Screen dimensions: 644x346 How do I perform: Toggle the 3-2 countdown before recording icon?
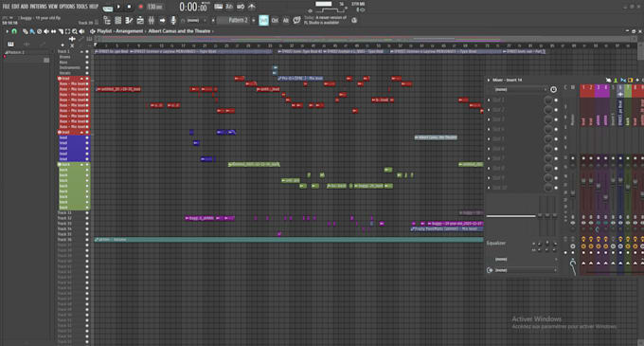pyautogui.click(x=229, y=7)
